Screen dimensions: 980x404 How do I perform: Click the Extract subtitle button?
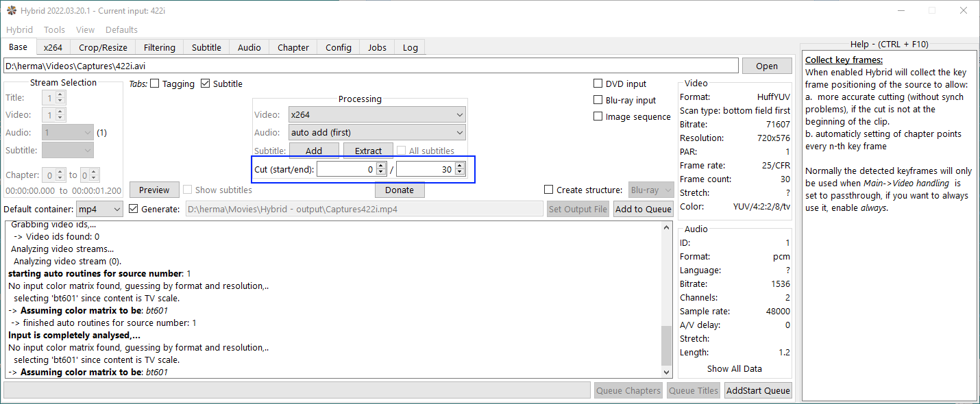368,151
